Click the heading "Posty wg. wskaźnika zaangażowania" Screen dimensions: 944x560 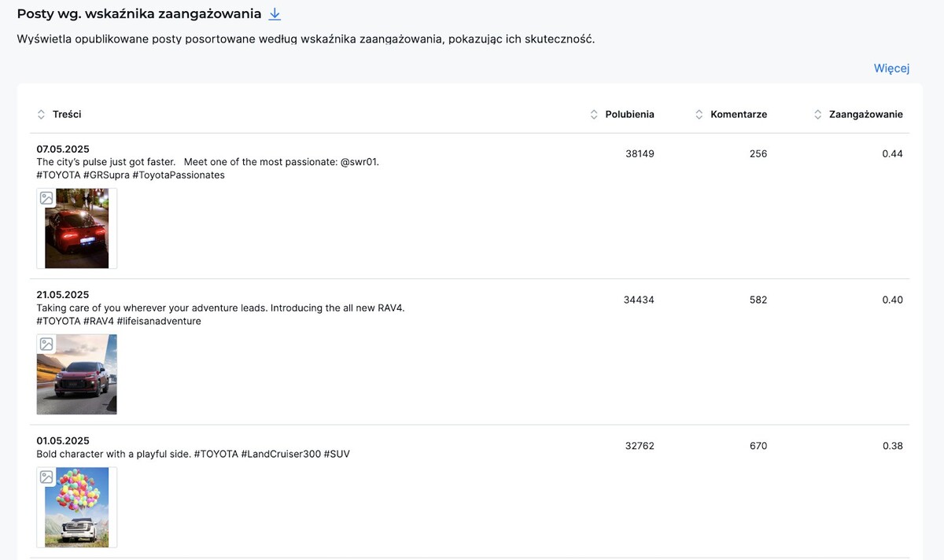click(x=139, y=14)
